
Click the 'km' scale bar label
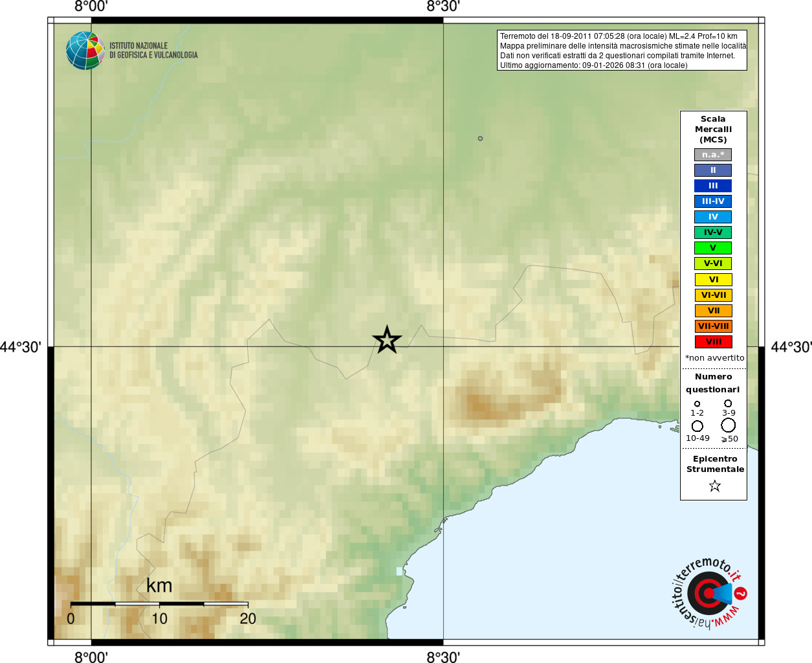(x=159, y=586)
